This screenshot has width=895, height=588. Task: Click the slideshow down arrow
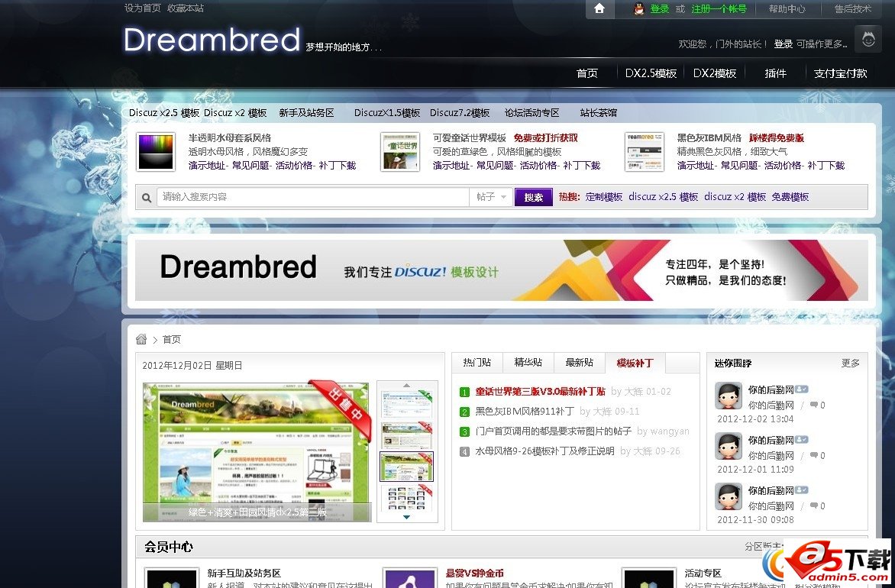coord(406,517)
